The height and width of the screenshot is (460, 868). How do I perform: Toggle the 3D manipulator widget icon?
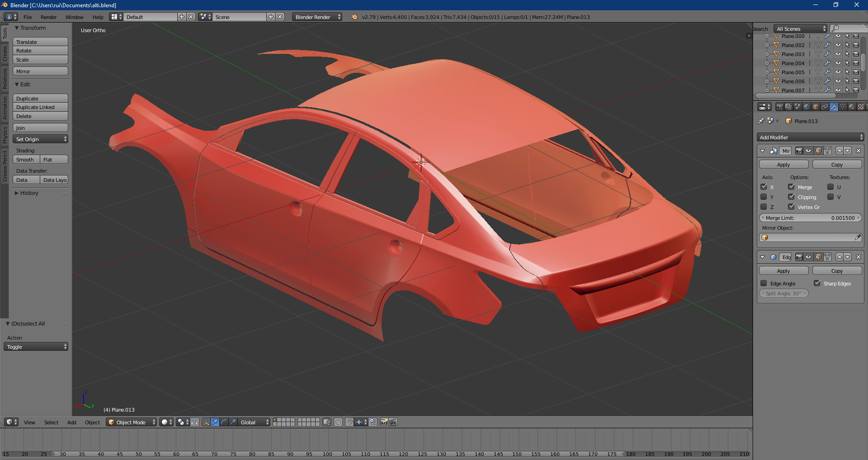[x=206, y=422]
